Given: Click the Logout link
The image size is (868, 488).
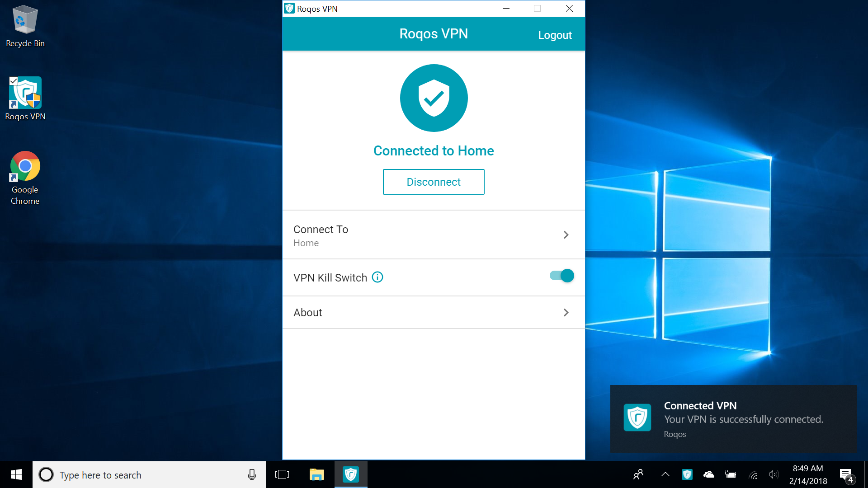Looking at the screenshot, I should 555,35.
